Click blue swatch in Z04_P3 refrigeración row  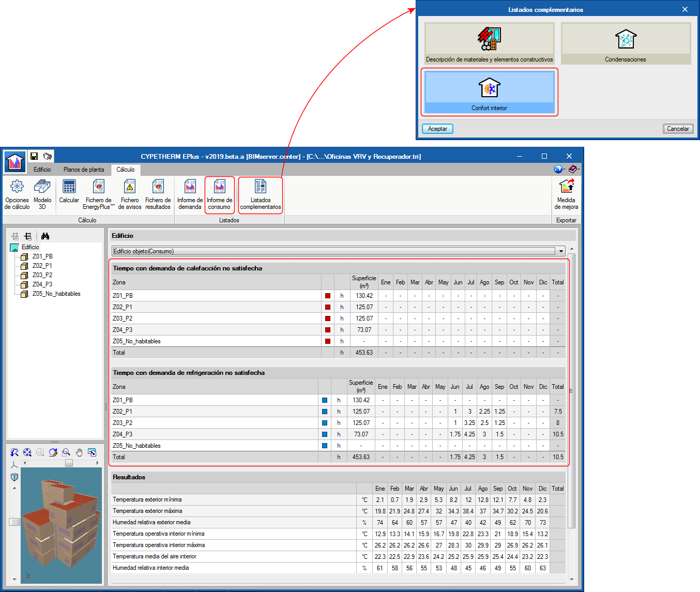point(325,434)
